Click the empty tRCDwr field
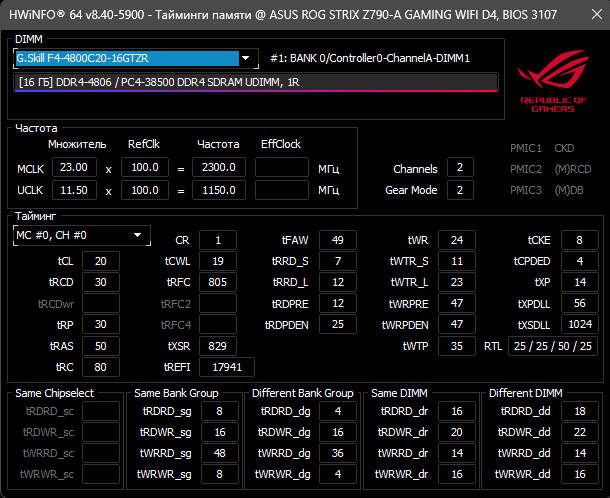610x498 pixels. click(x=101, y=303)
